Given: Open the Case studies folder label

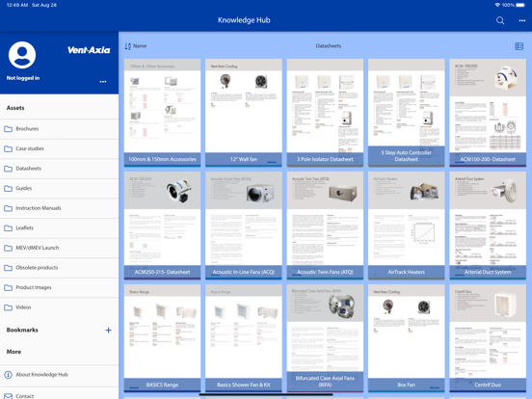Looking at the screenshot, I should pos(30,148).
